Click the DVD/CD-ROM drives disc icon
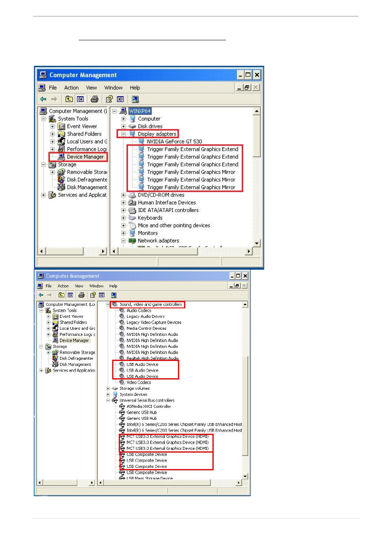The width and height of the screenshot is (392, 555). pos(132,195)
